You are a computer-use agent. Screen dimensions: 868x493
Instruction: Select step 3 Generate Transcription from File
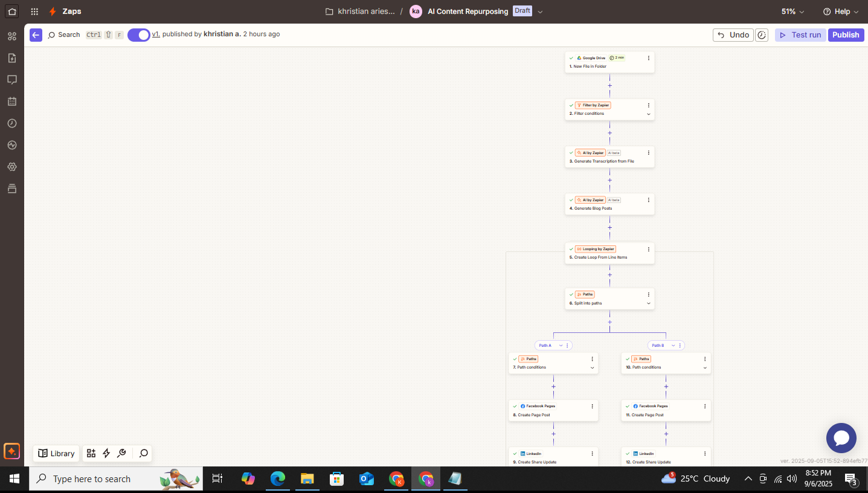(x=609, y=157)
